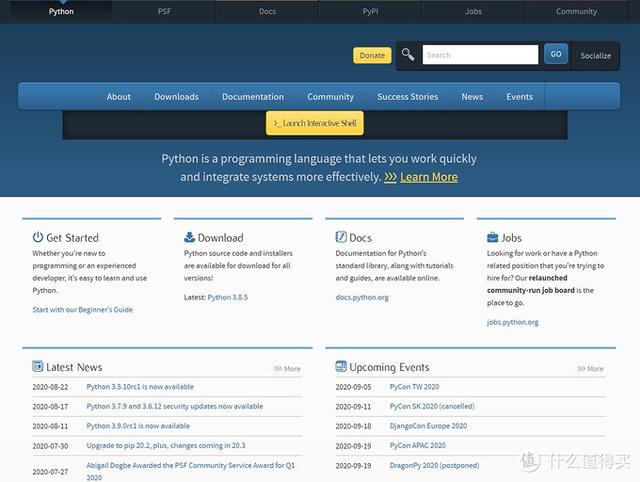This screenshot has width=640, height=482.
Task: Open Python 3.7.9 and 3.6.12 security updates
Action: pos(175,406)
